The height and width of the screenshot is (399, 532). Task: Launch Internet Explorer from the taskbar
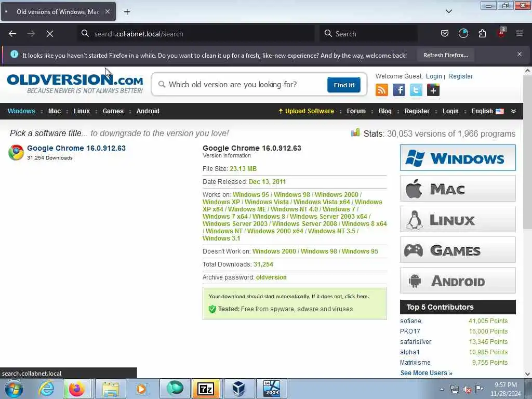46,389
